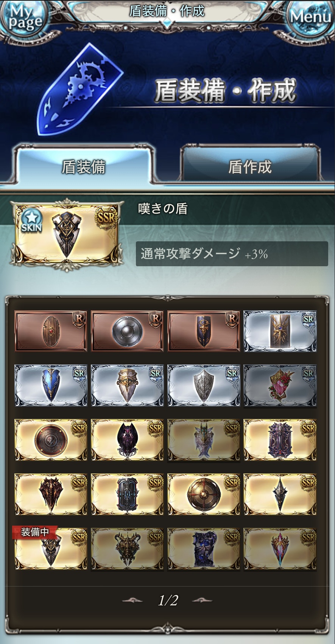Viewport: 335px width, 644px height.
Task: Choose the R dark blue crest shield
Action: tap(204, 331)
